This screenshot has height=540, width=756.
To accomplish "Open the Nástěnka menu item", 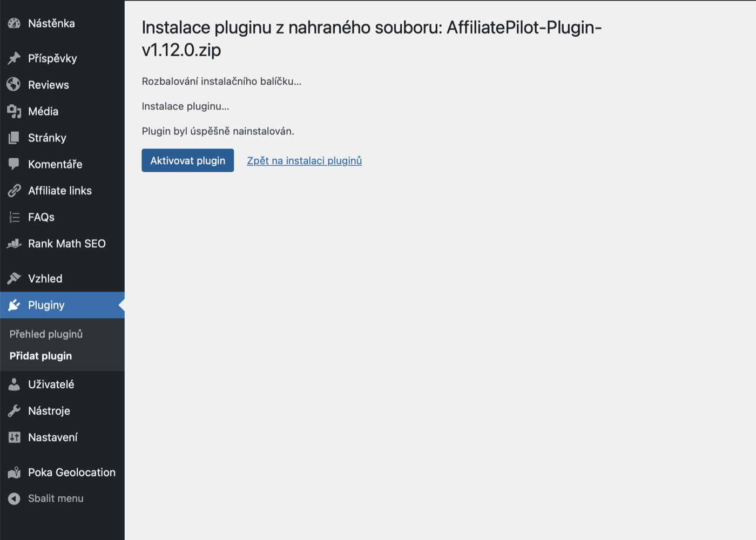I will pos(62,23).
